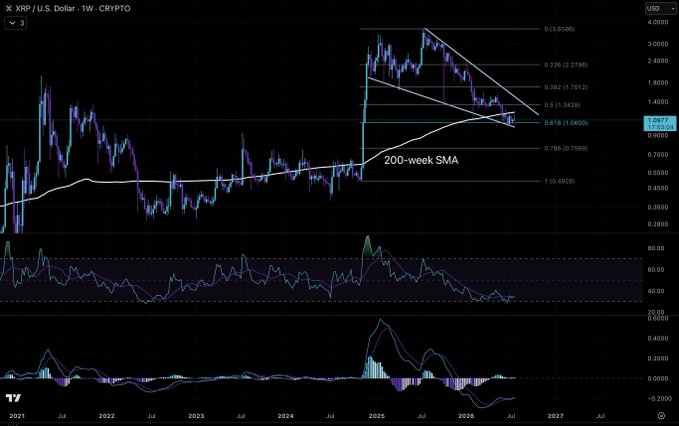This screenshot has width=679, height=426.
Task: Click the 1.4000 price axis label
Action: point(657,102)
